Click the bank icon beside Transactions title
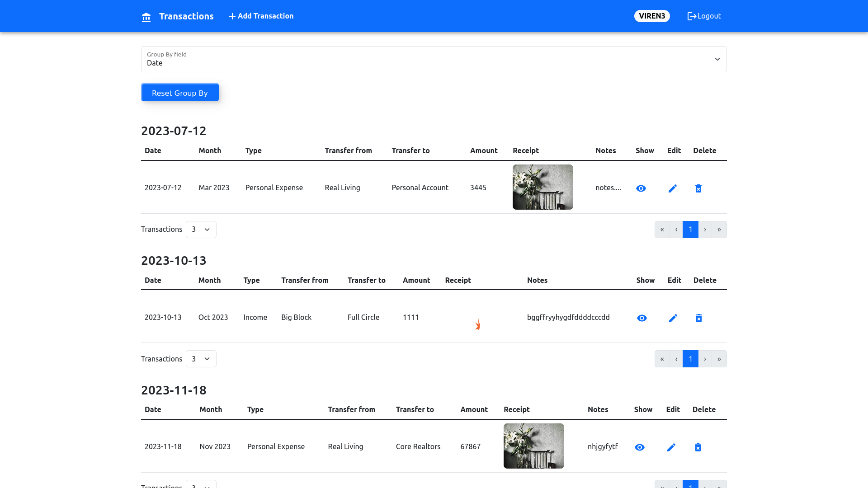 [x=146, y=17]
